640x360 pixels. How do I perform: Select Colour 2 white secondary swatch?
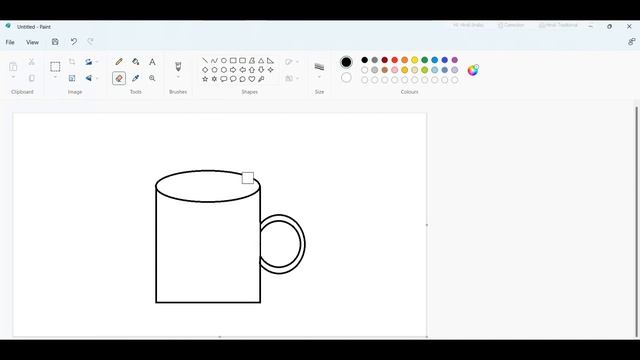tap(346, 78)
